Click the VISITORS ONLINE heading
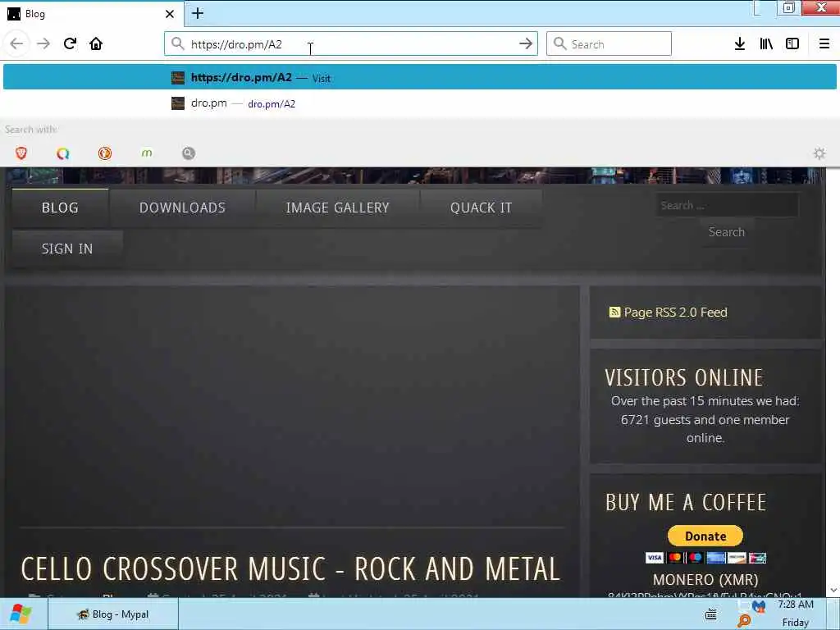Viewport: 840px width, 630px height. 684,377
